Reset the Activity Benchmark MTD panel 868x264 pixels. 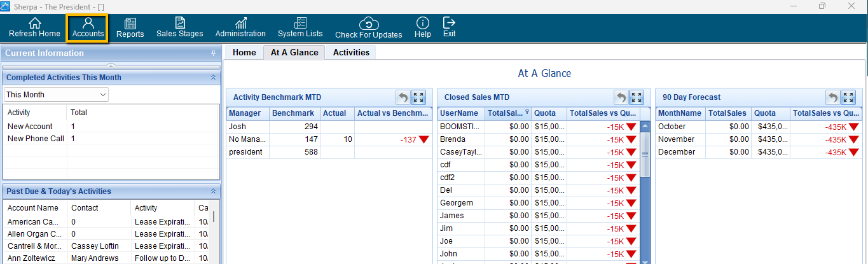(x=403, y=97)
